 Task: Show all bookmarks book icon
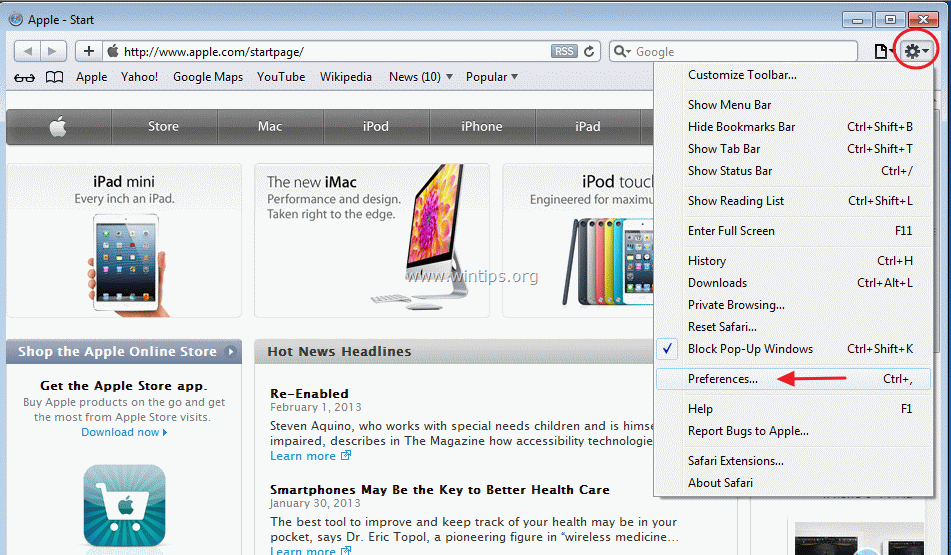[x=55, y=77]
